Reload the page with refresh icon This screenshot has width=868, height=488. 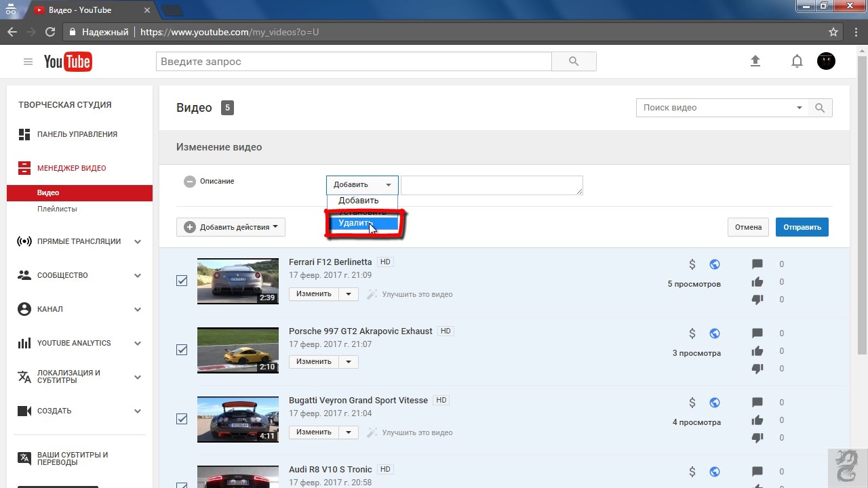50,32
